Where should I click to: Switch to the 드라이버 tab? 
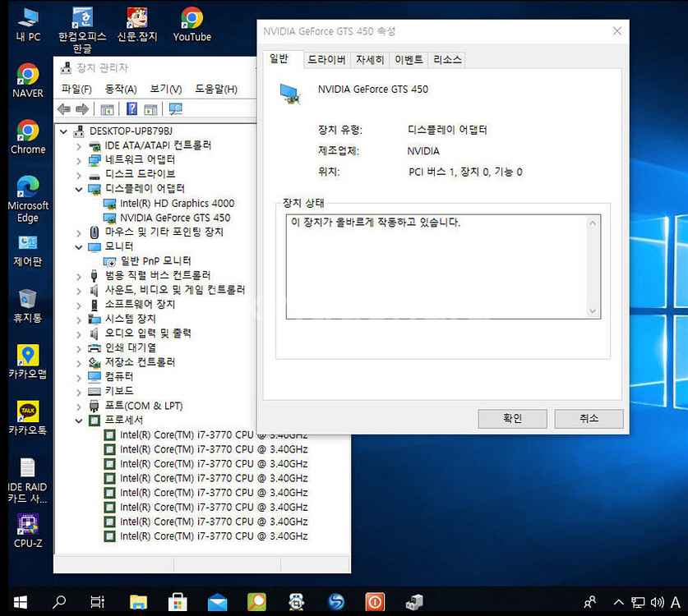[x=326, y=60]
